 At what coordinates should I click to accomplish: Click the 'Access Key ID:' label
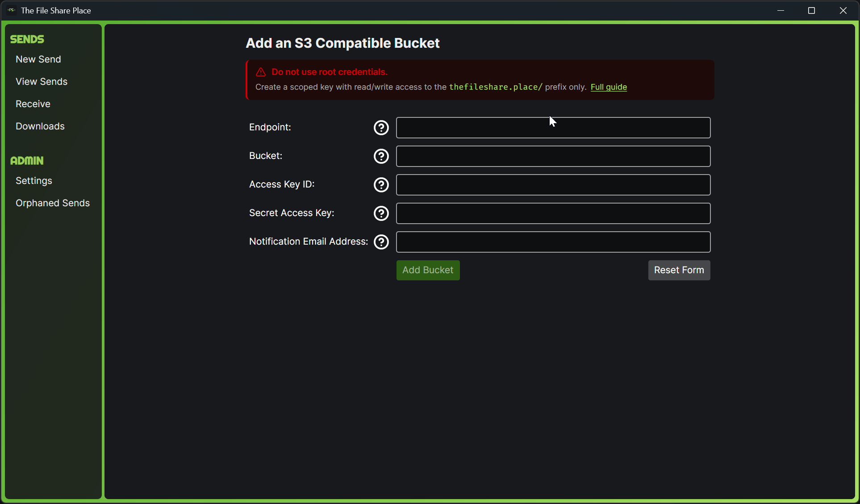coord(282,184)
